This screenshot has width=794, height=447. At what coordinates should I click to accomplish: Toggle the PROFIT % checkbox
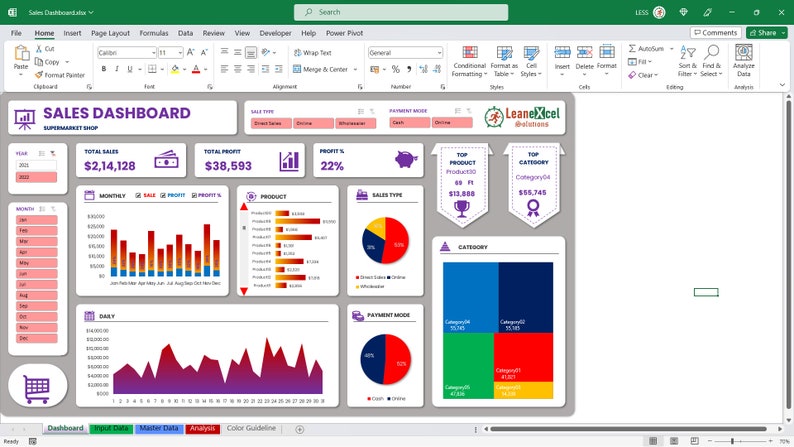194,195
